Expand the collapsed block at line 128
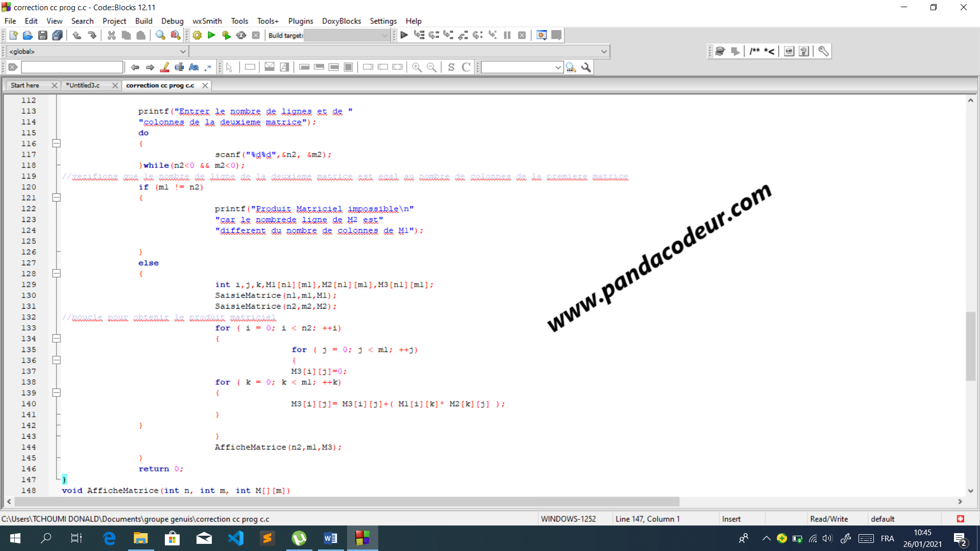Viewport: 980px width, 551px height. click(57, 273)
